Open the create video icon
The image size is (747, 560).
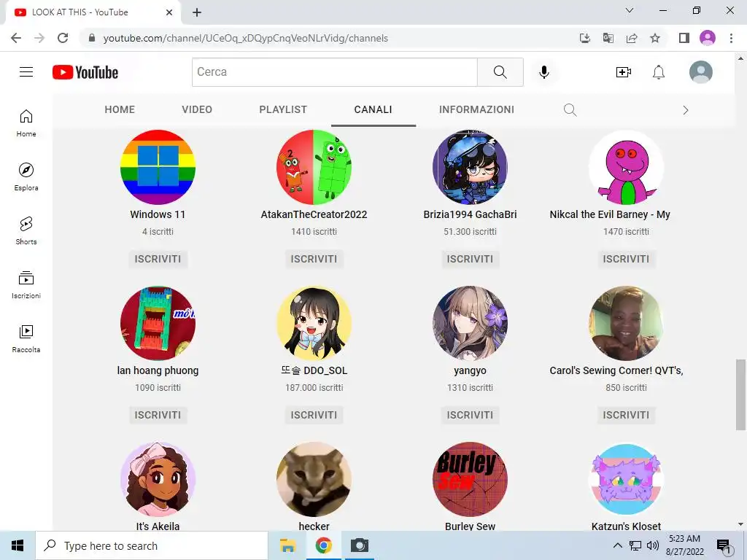(623, 72)
